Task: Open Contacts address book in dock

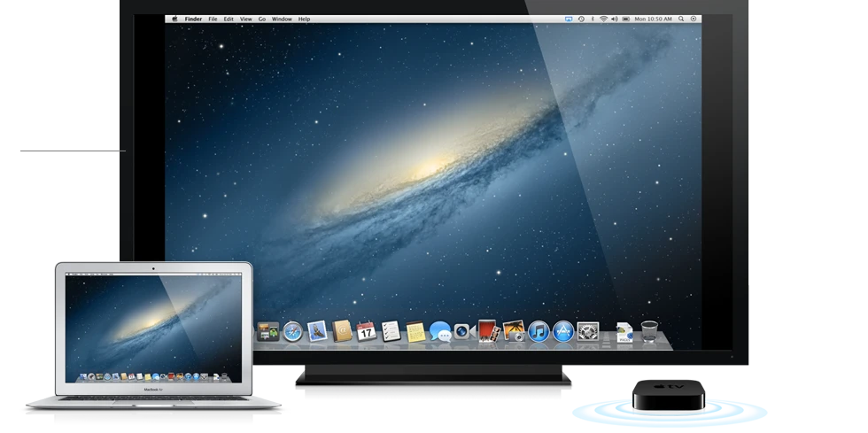Action: click(342, 330)
